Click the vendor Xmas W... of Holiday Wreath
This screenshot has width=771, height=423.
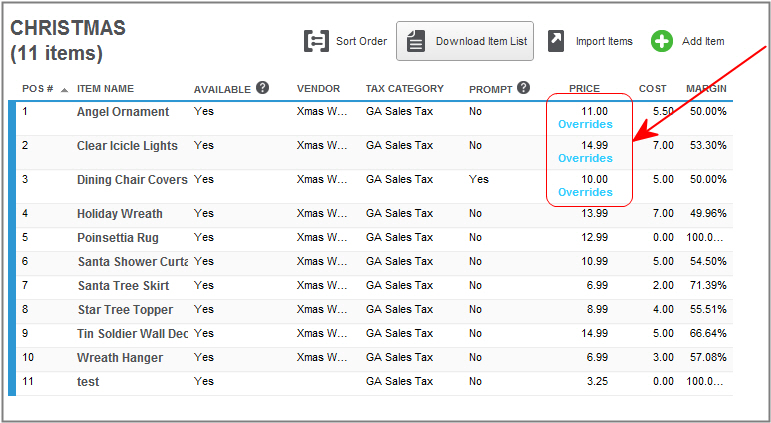[322, 213]
